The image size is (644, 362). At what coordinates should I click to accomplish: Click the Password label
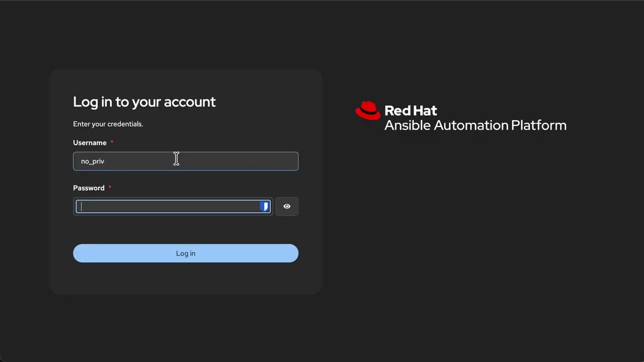pos(89,188)
